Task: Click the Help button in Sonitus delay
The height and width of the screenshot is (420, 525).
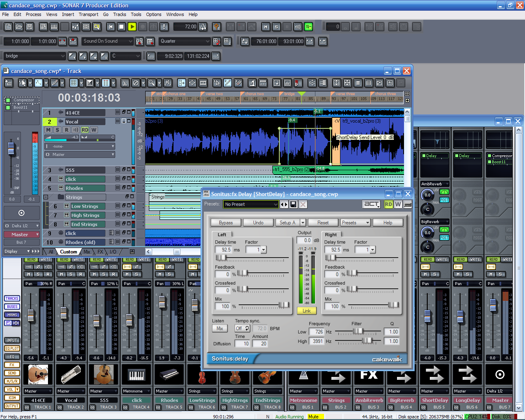Action: click(x=388, y=223)
